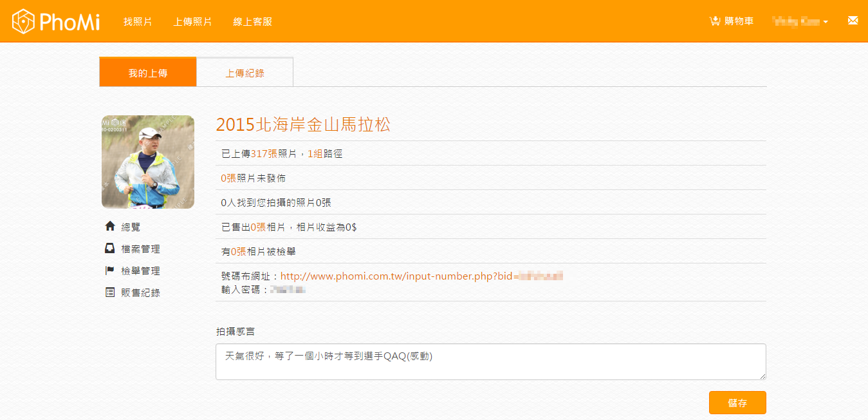Select the 我的上傳 tab
The height and width of the screenshot is (420, 868).
pyautogui.click(x=148, y=72)
